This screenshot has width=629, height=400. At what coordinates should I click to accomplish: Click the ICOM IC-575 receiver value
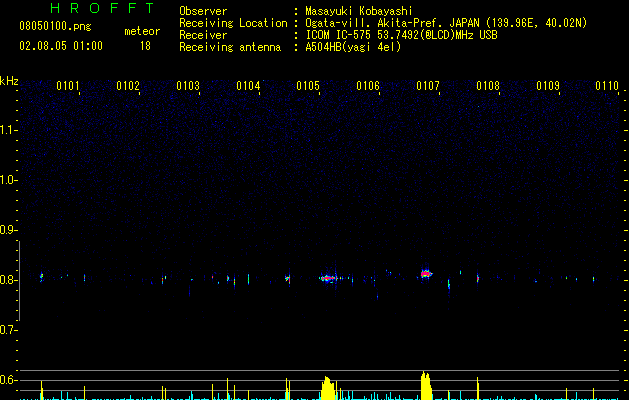coord(402,35)
